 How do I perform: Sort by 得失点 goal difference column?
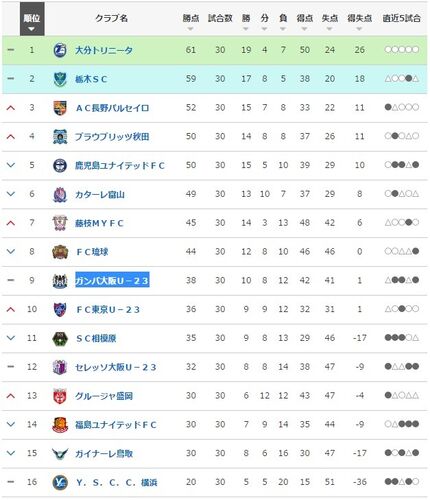(x=359, y=22)
